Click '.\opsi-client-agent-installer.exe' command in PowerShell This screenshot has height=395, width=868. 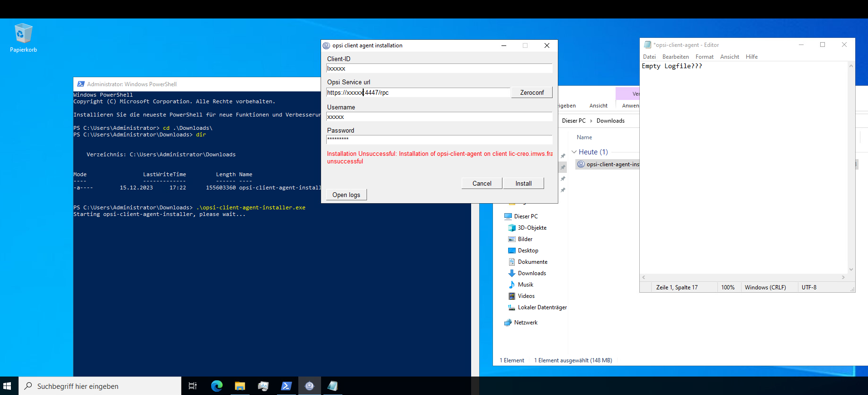(251, 208)
